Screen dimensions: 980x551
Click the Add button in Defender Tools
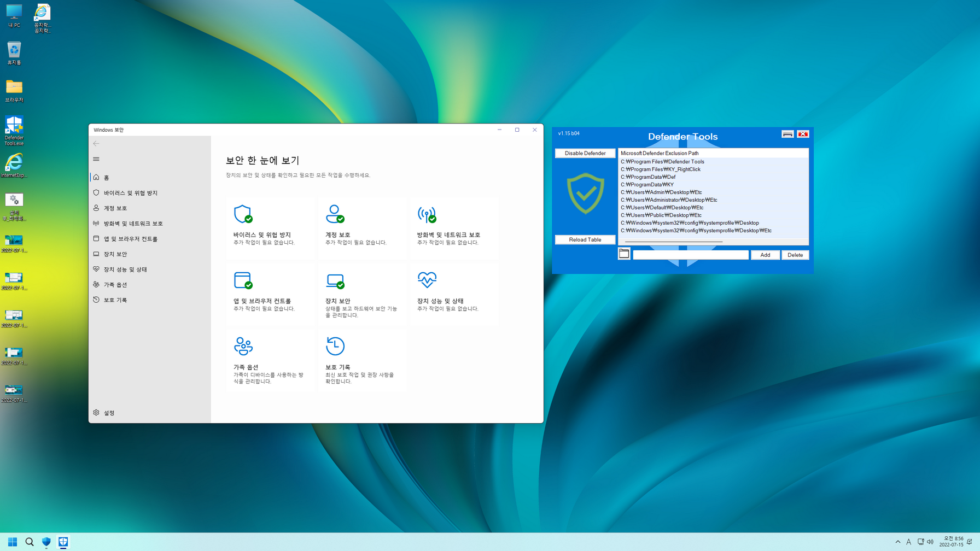tap(765, 255)
